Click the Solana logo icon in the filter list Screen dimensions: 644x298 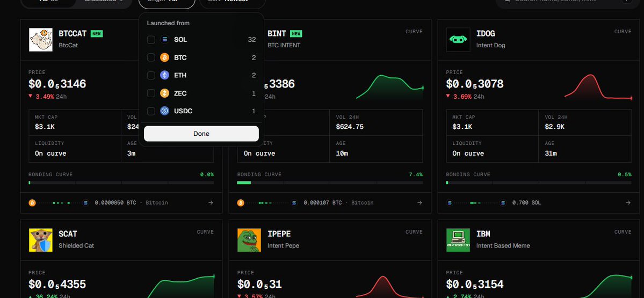point(165,40)
